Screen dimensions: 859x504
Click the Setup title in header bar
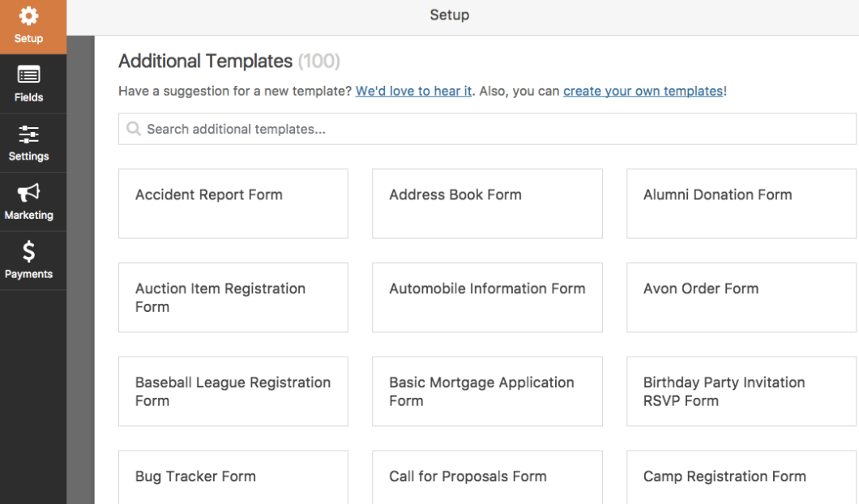(449, 15)
